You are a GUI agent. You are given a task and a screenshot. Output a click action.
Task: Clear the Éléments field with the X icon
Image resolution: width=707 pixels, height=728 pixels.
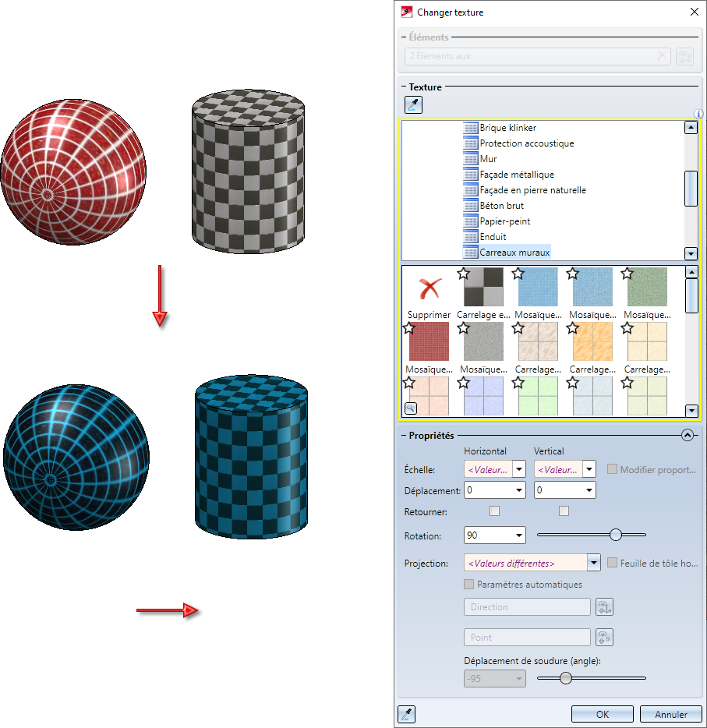coord(662,56)
